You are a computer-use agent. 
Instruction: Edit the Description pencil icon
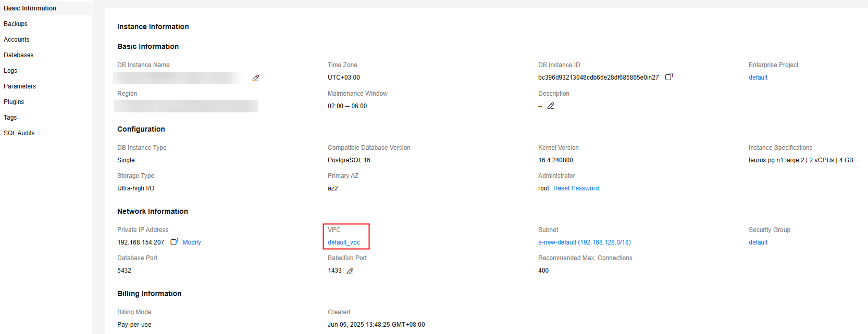tap(551, 106)
